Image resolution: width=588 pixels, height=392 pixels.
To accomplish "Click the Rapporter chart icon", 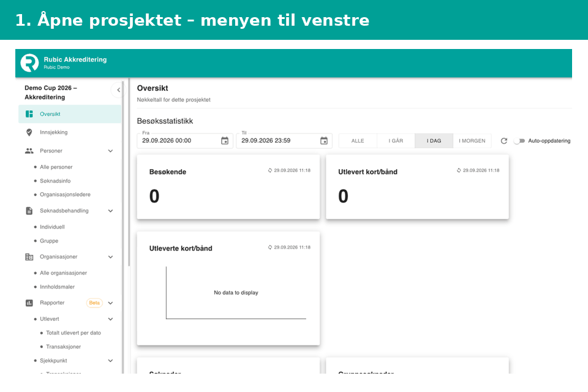I will coord(29,303).
